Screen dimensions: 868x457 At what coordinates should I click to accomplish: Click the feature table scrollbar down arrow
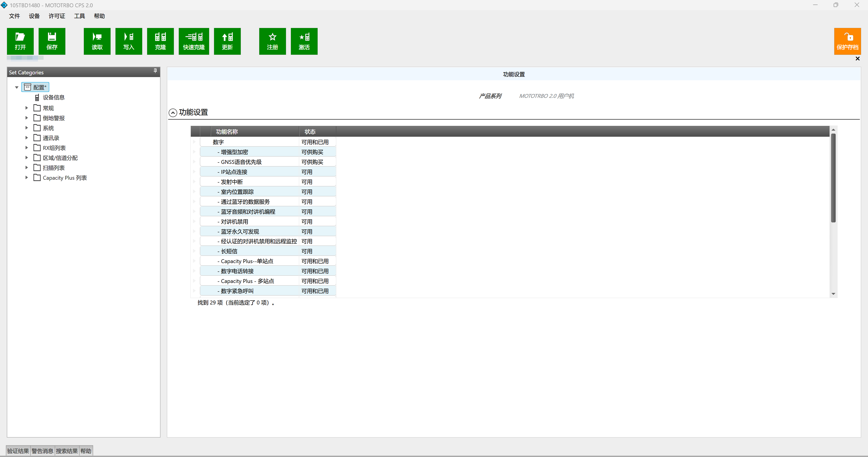tap(833, 294)
